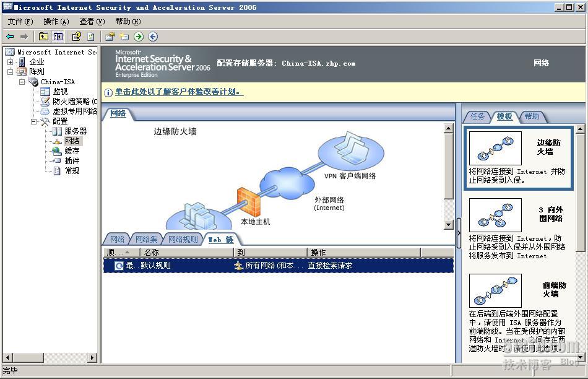Switch to the 网络 bottom tab
Viewport: 588px width, 379px height.
click(117, 239)
